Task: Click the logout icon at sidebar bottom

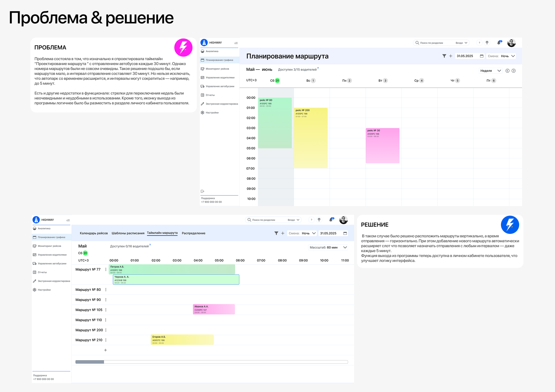Action: [202, 191]
